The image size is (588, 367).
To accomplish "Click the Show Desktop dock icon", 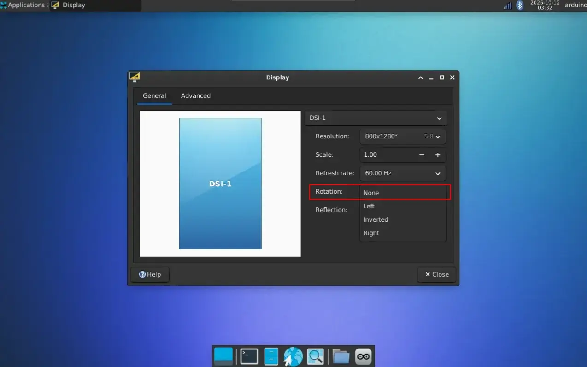I will click(x=223, y=356).
